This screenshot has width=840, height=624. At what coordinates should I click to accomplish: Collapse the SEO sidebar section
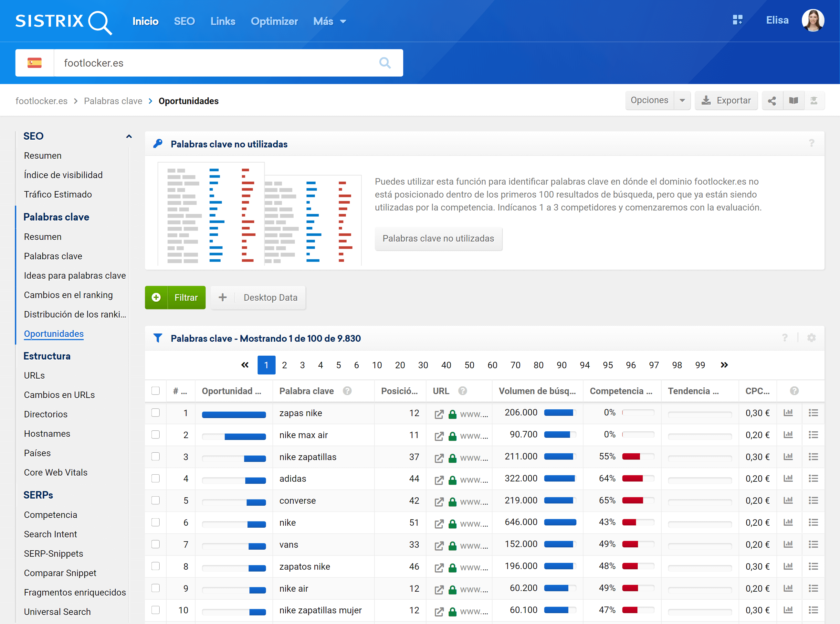[129, 136]
